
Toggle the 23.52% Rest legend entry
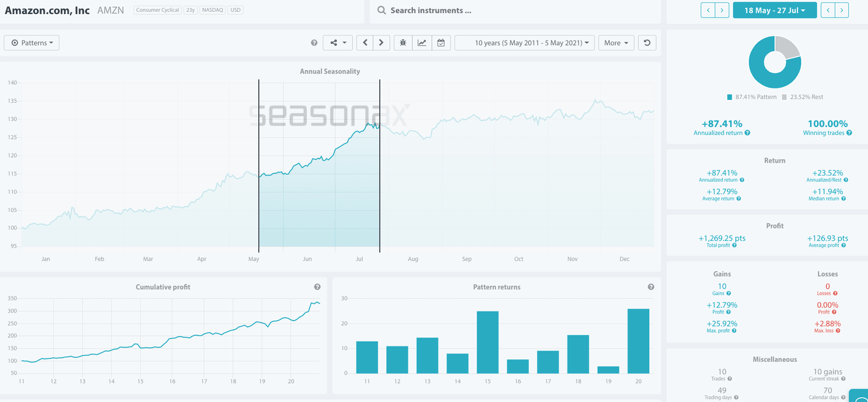(x=802, y=97)
